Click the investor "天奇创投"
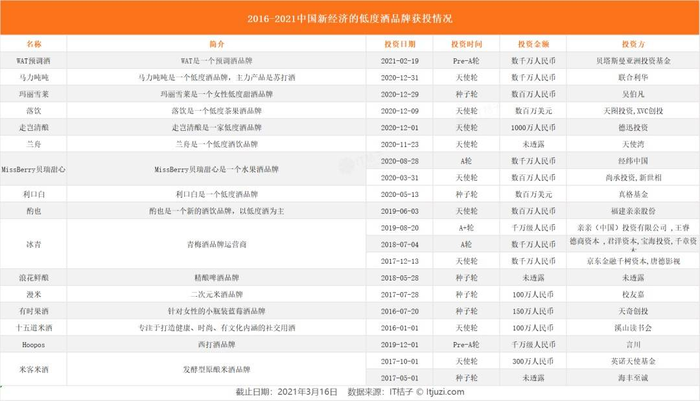This screenshot has width=700, height=401. 633,311
